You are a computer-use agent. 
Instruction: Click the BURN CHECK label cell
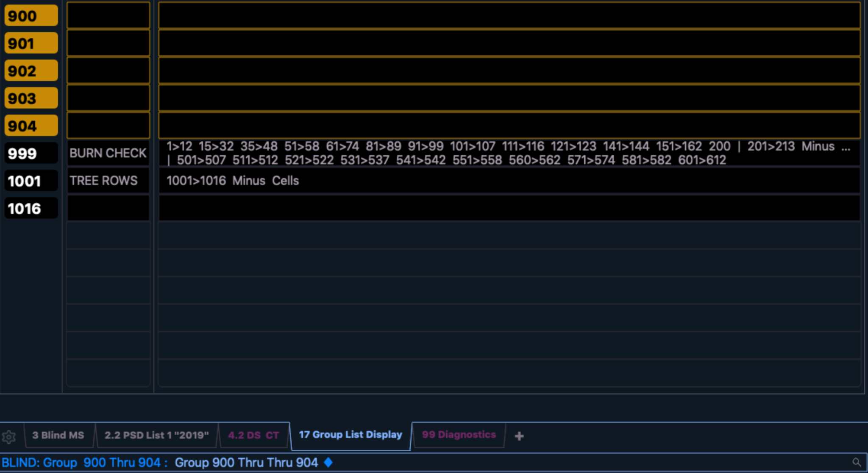(x=108, y=153)
